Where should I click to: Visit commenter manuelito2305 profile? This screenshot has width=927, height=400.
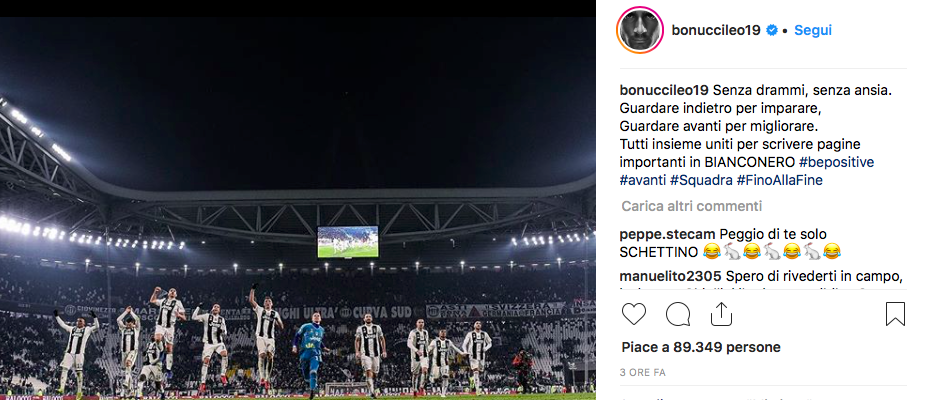click(670, 276)
